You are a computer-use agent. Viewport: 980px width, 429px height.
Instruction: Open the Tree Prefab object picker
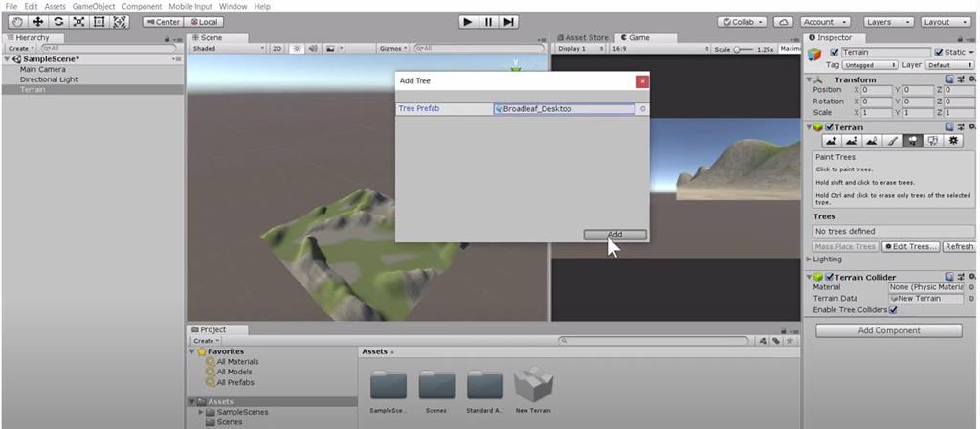[642, 109]
